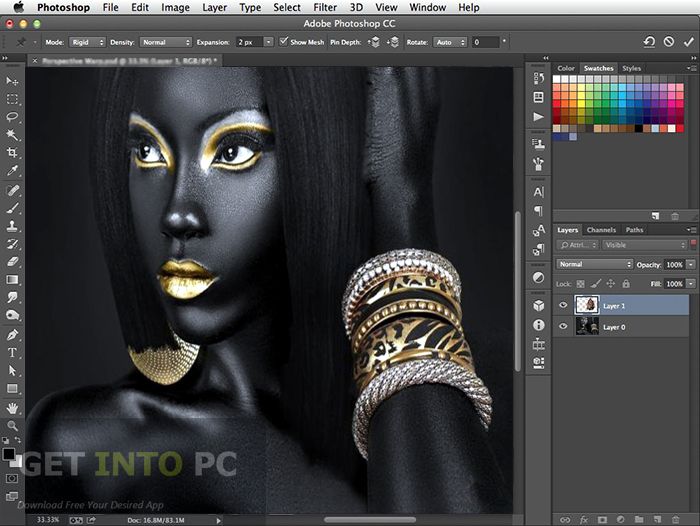Open the layer blend mode Normal dropdown
The height and width of the screenshot is (526, 700).
click(x=595, y=264)
